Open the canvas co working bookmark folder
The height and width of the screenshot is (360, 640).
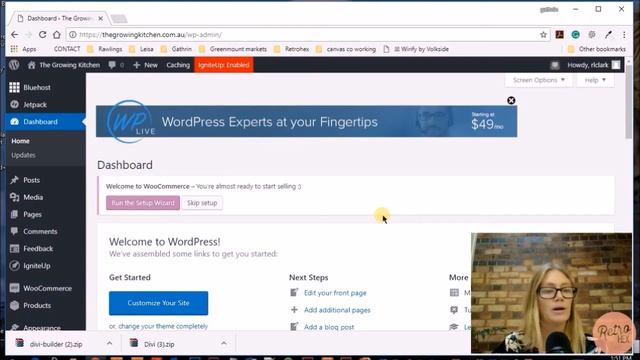[346, 49]
